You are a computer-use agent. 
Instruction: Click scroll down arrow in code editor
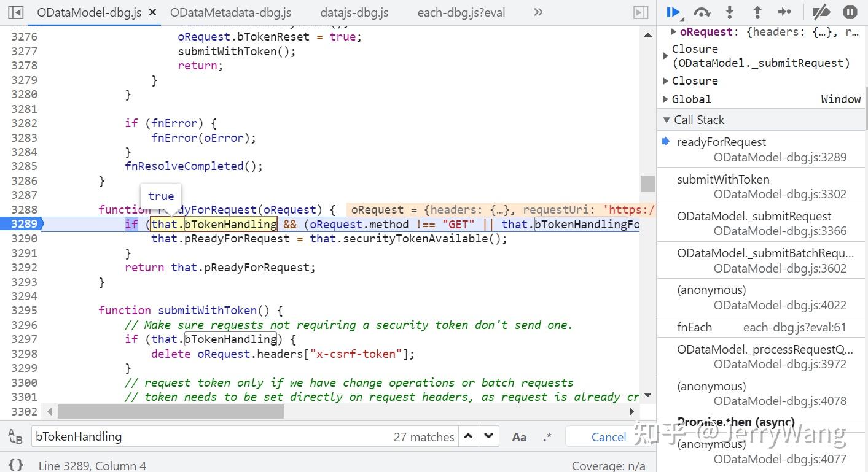pos(647,395)
